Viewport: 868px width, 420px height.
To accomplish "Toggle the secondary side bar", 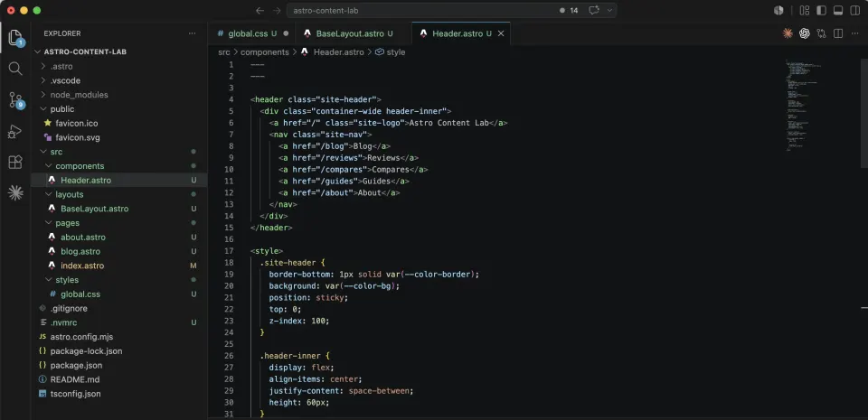I will pos(854,11).
